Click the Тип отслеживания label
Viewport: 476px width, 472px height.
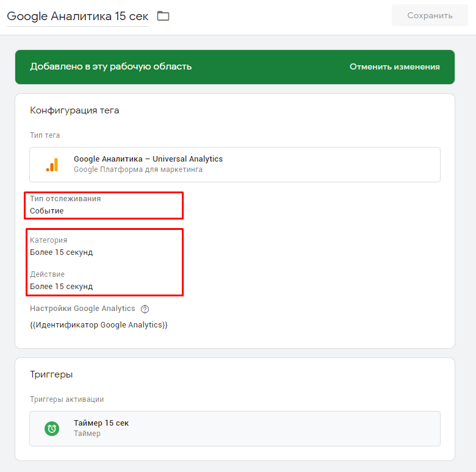[x=65, y=199]
